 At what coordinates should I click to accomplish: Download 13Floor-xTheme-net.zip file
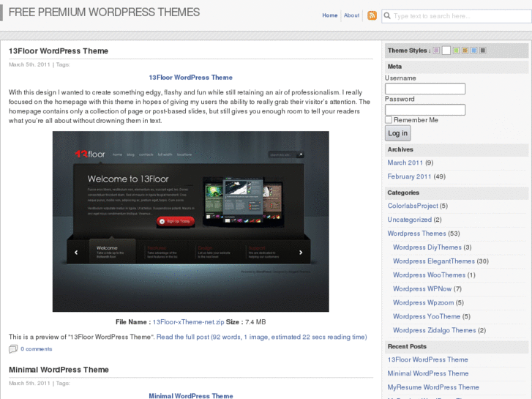pos(188,322)
